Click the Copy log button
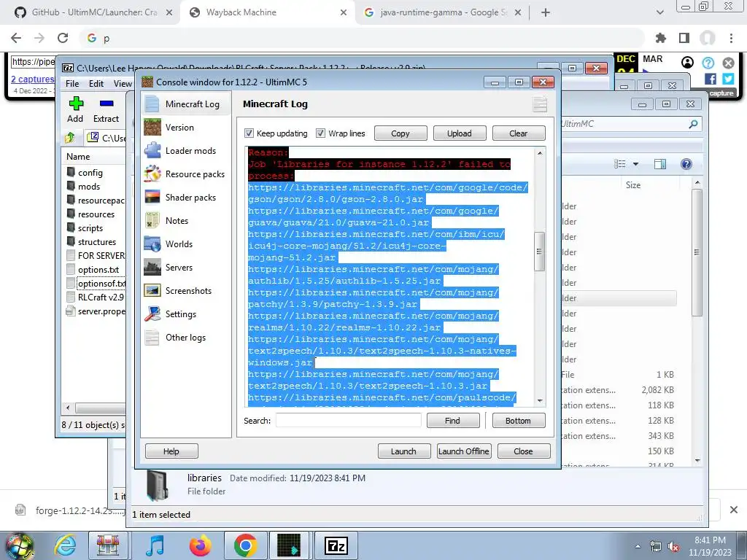Image resolution: width=747 pixels, height=560 pixels. 400,133
